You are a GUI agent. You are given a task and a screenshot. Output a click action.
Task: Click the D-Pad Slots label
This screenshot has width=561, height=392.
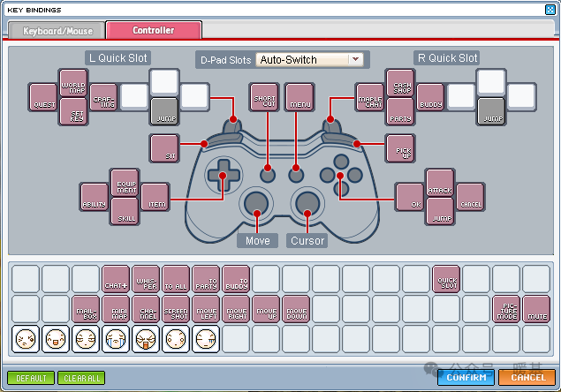click(x=226, y=60)
